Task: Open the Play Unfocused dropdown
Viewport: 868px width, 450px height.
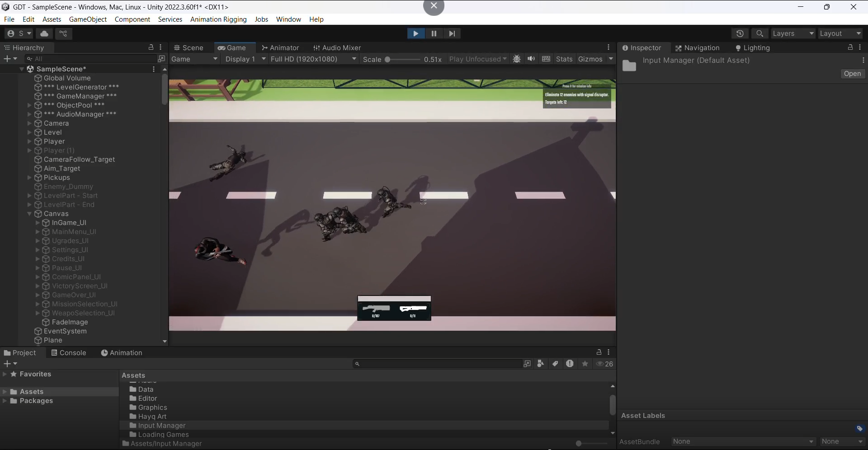Action: pos(478,59)
